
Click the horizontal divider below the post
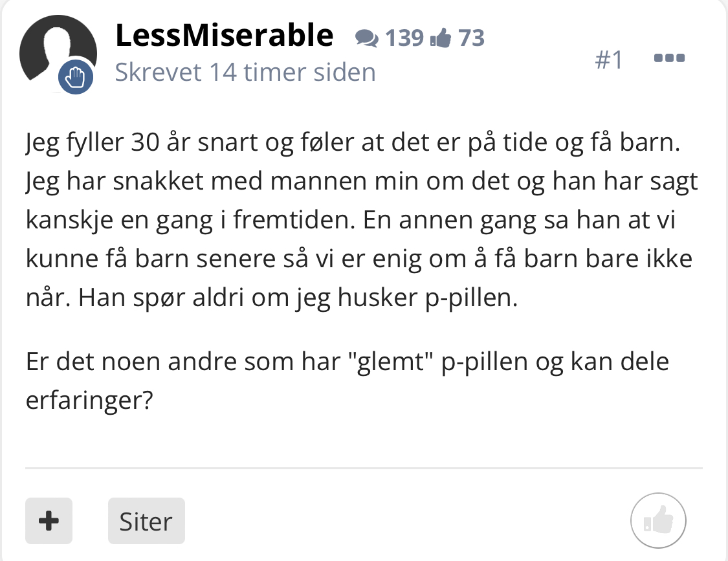point(364,467)
